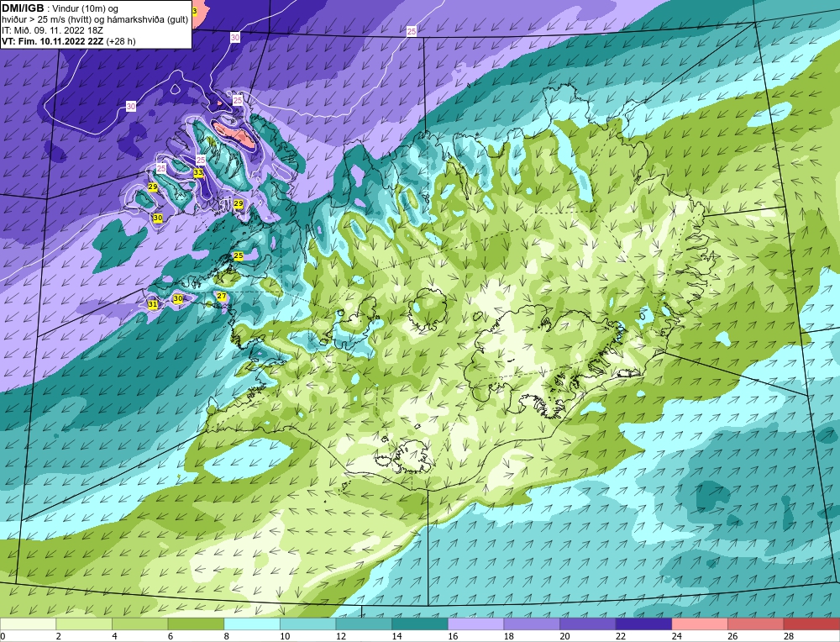The width and height of the screenshot is (840, 642).
Task: Click the legend value 20
Action: pos(564,636)
